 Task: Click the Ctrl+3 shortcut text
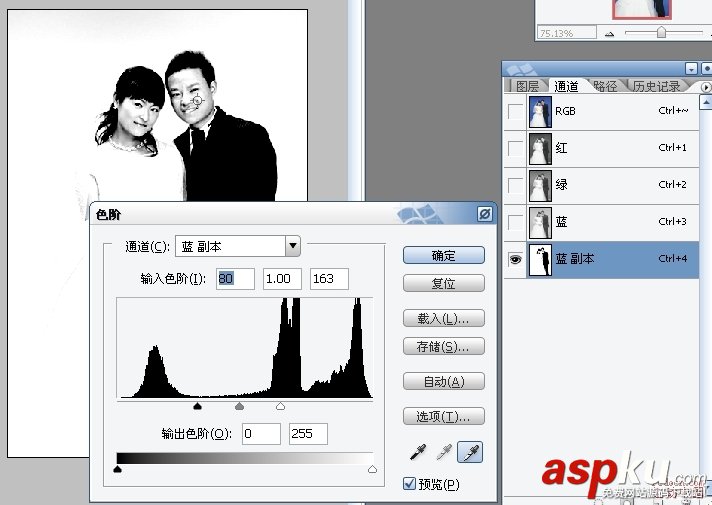[x=672, y=222]
